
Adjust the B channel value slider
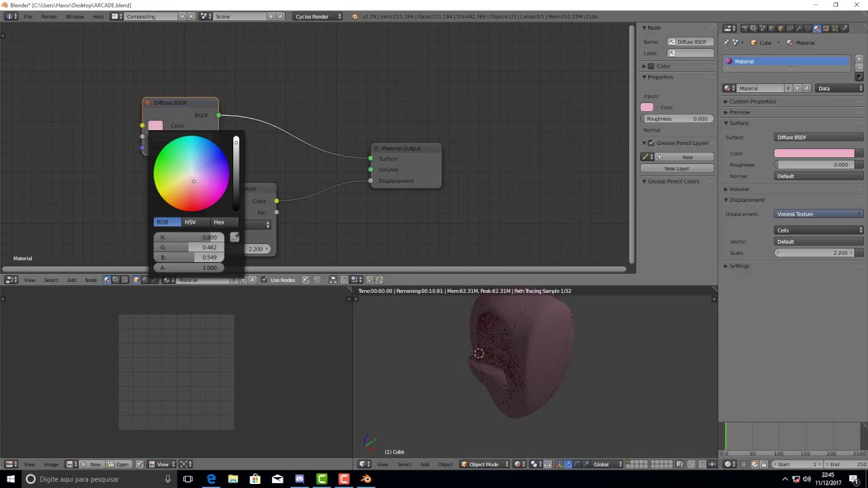tap(189, 258)
